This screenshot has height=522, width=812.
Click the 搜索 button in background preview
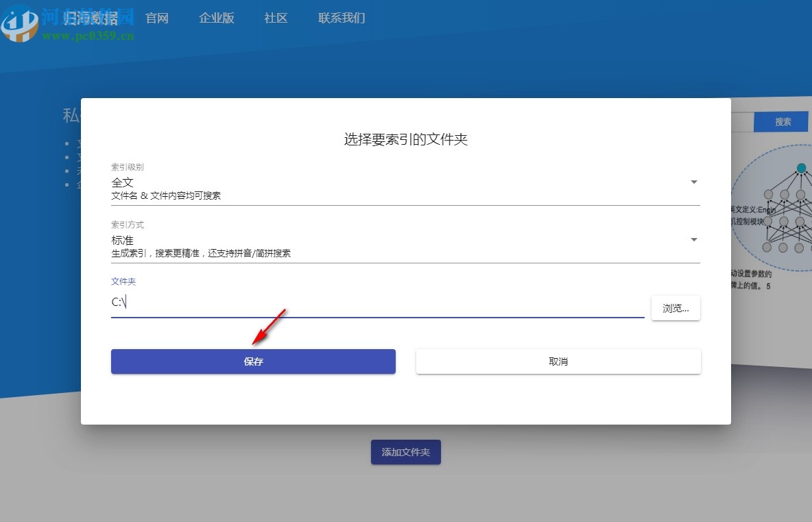tap(782, 121)
